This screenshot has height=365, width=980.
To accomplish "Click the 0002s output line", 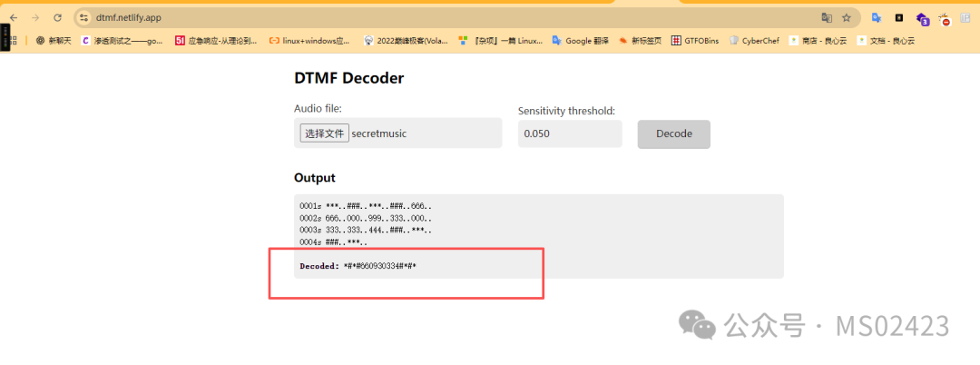I will coord(365,218).
